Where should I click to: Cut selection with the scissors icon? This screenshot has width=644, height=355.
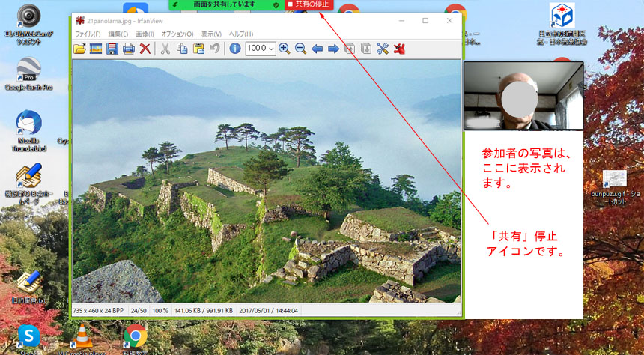[x=165, y=49]
